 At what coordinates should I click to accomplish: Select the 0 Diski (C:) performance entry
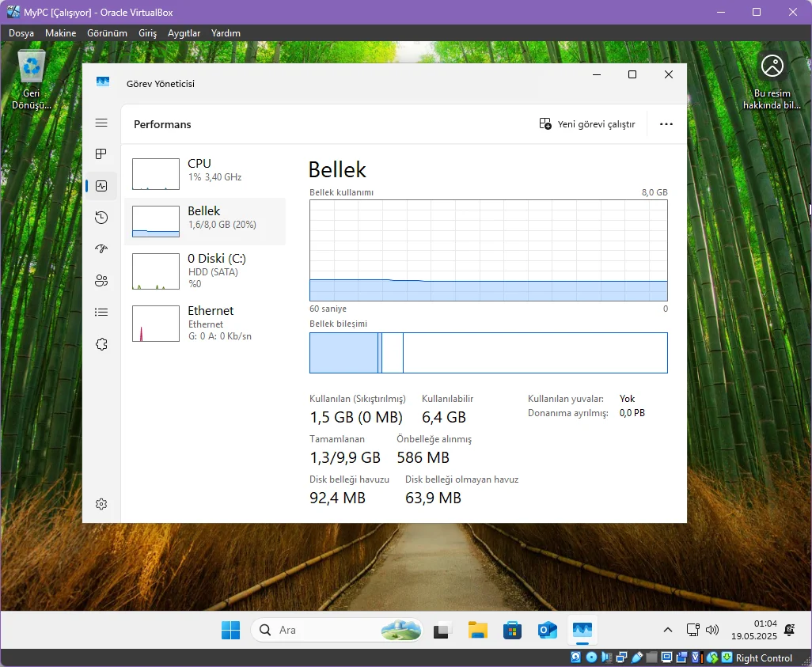coord(205,271)
